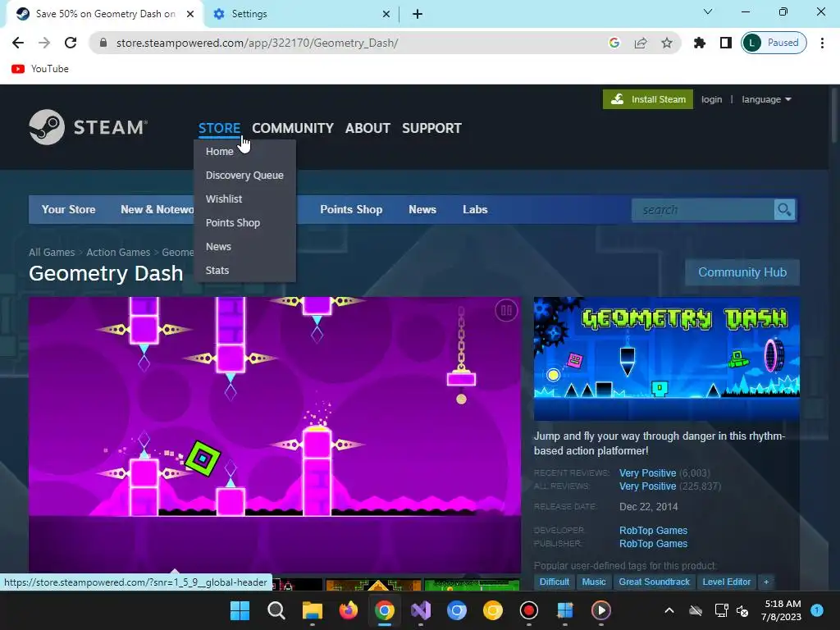Click the Steam logo in header
Viewport: 840px width, 630px height.
click(89, 127)
